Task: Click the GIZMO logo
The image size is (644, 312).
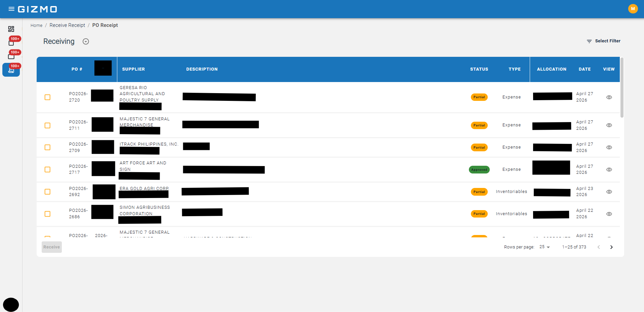Action: pyautogui.click(x=38, y=9)
